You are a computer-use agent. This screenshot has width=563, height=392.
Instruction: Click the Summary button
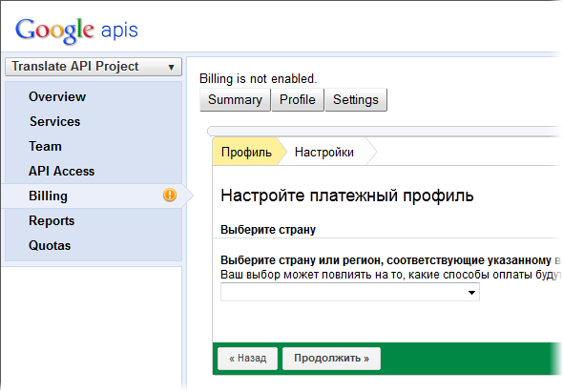(x=235, y=99)
